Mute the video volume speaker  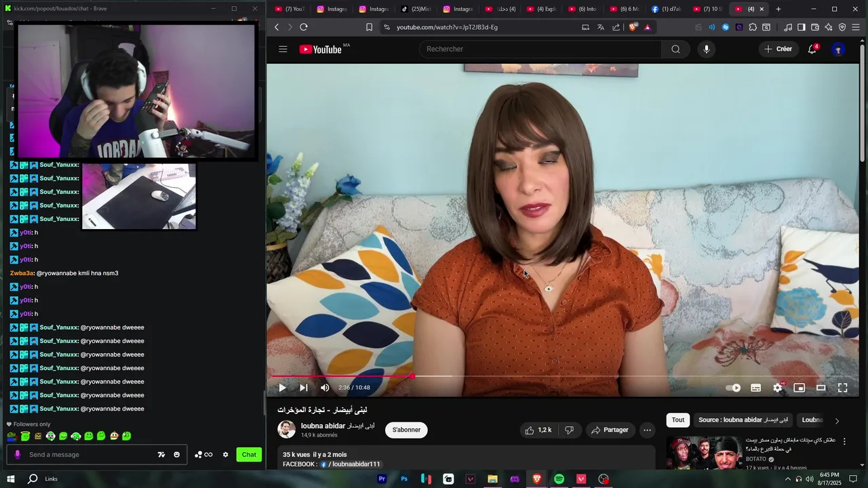pos(325,388)
